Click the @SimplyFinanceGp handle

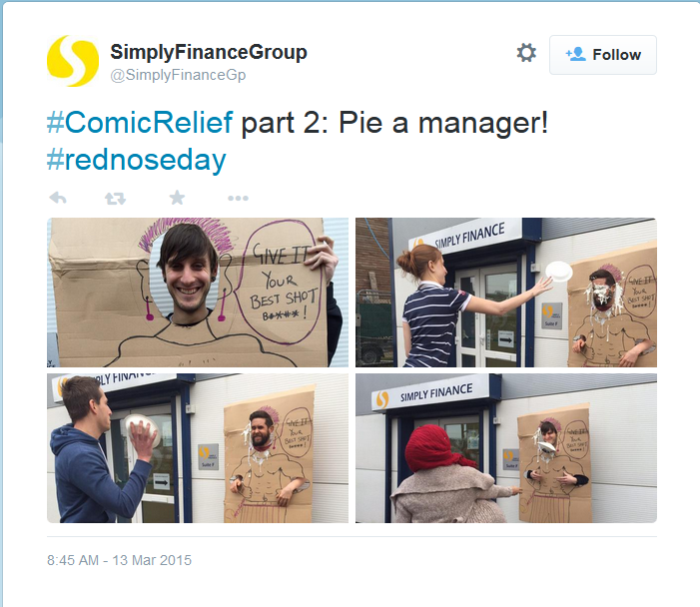click(178, 75)
